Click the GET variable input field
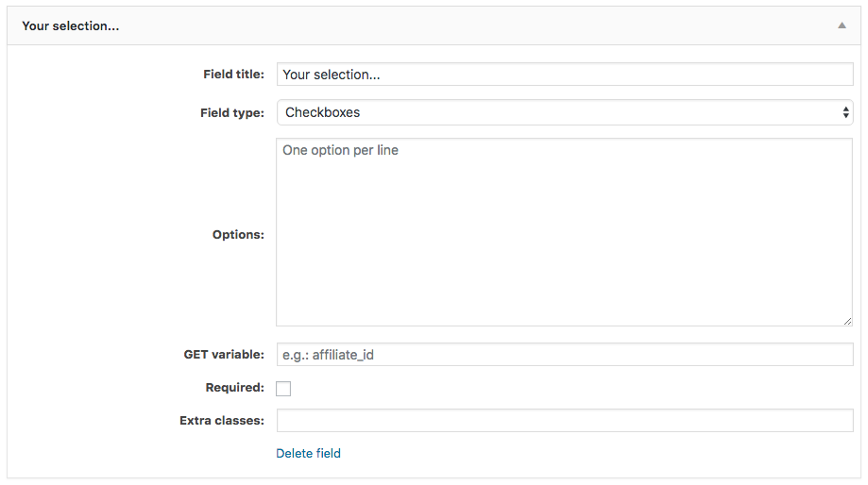The image size is (868, 485). (x=565, y=355)
